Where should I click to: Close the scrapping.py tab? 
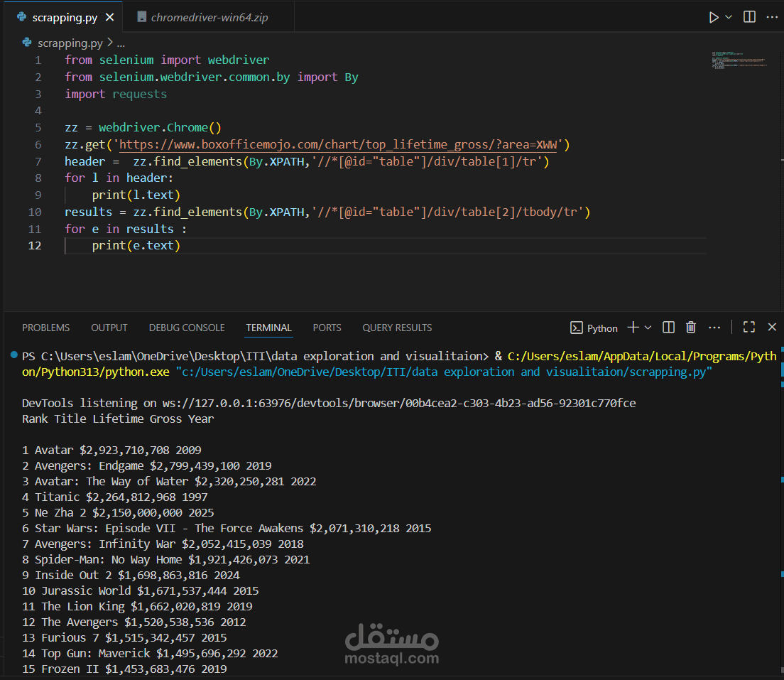(x=109, y=18)
